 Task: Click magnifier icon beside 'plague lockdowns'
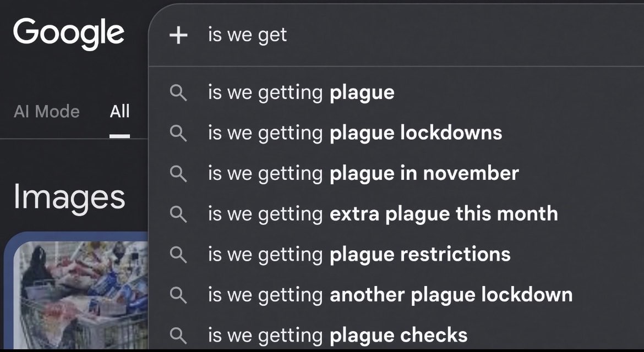coord(178,133)
